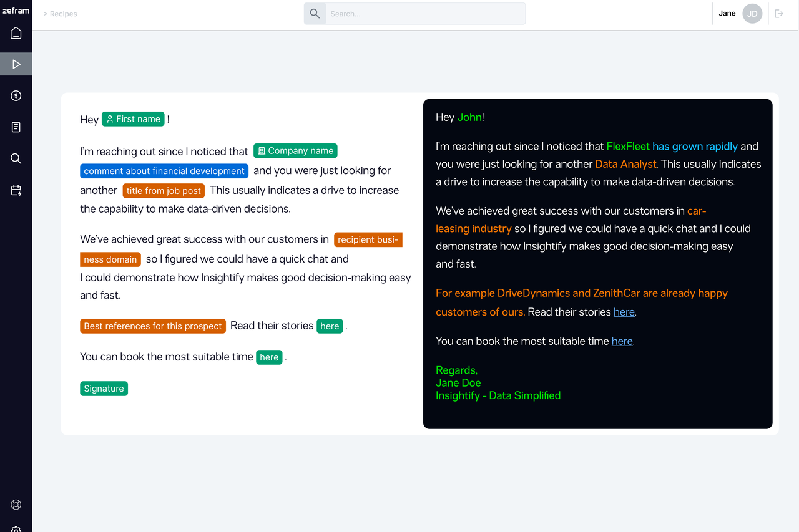The image size is (799, 532).
Task: Click the Jane user name
Action: click(x=727, y=13)
